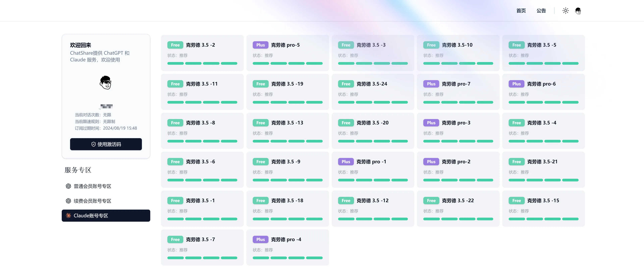The image size is (644, 279).
Task: Go to the 首页 navigation item
Action: tap(521, 11)
